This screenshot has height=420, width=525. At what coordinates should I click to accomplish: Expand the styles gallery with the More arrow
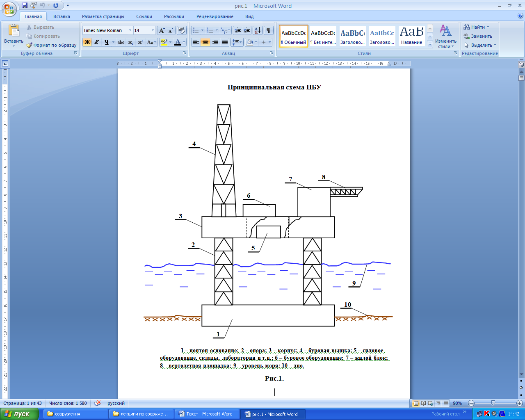430,45
